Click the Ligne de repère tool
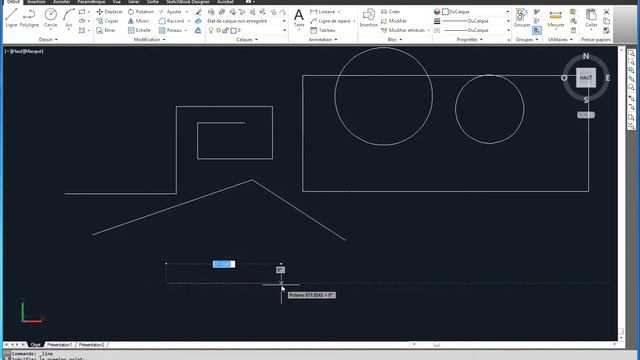Viewport: 640px width, 360px height. [330, 21]
